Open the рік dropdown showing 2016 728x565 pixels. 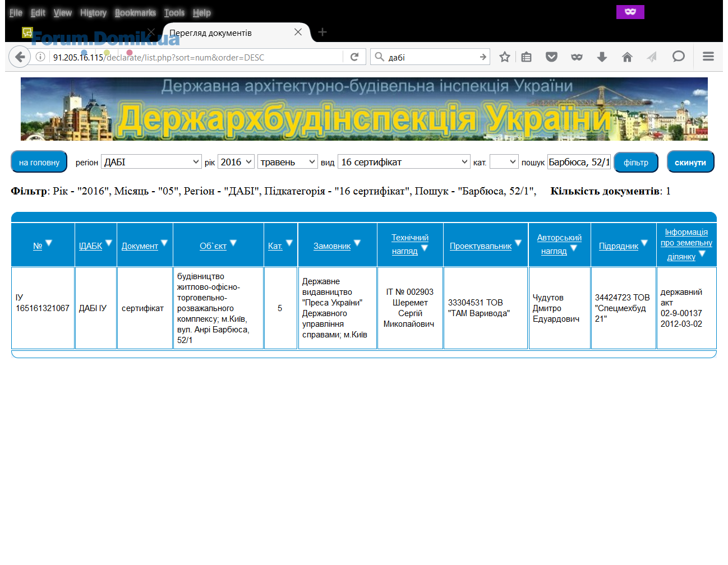coord(236,162)
